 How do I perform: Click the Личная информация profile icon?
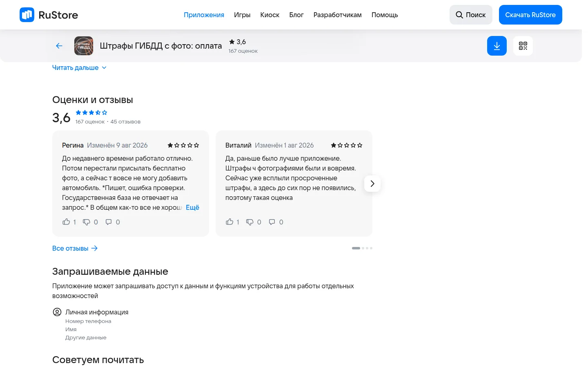(x=57, y=312)
